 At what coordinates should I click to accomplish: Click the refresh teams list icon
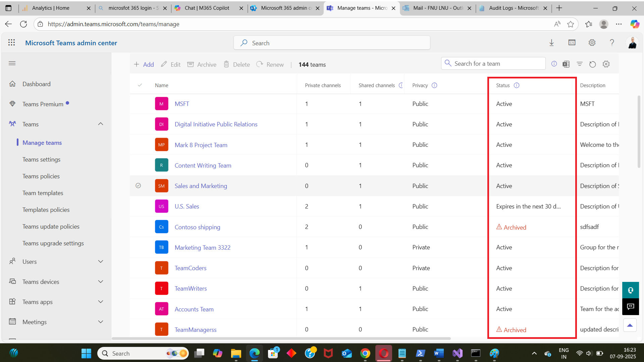pyautogui.click(x=593, y=64)
